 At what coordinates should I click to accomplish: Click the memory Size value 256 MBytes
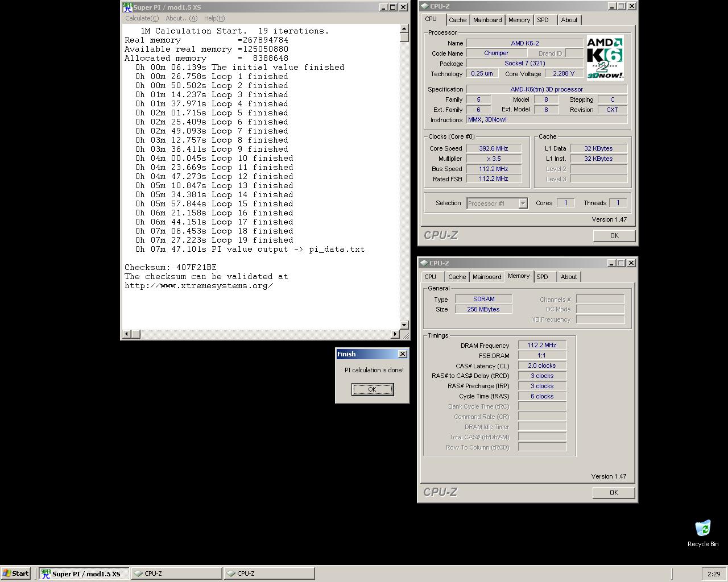coord(484,309)
